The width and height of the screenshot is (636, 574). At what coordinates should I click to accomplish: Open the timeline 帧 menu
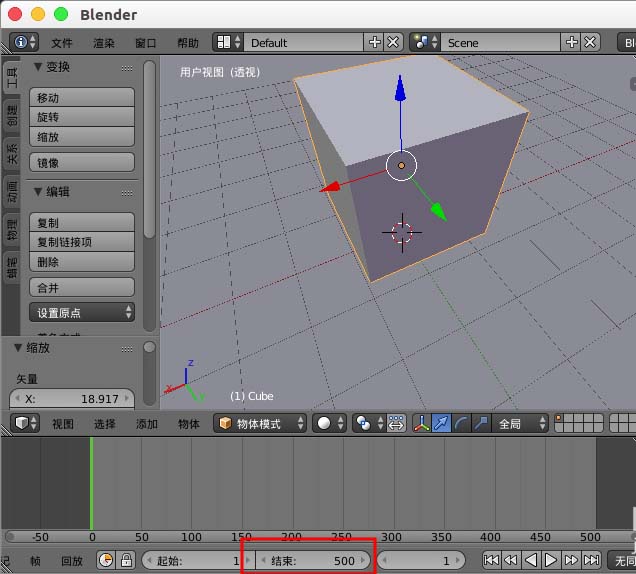tap(35, 561)
